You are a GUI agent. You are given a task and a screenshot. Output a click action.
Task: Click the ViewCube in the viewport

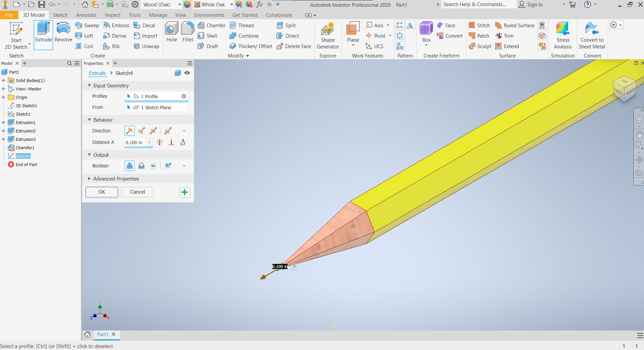(x=625, y=88)
